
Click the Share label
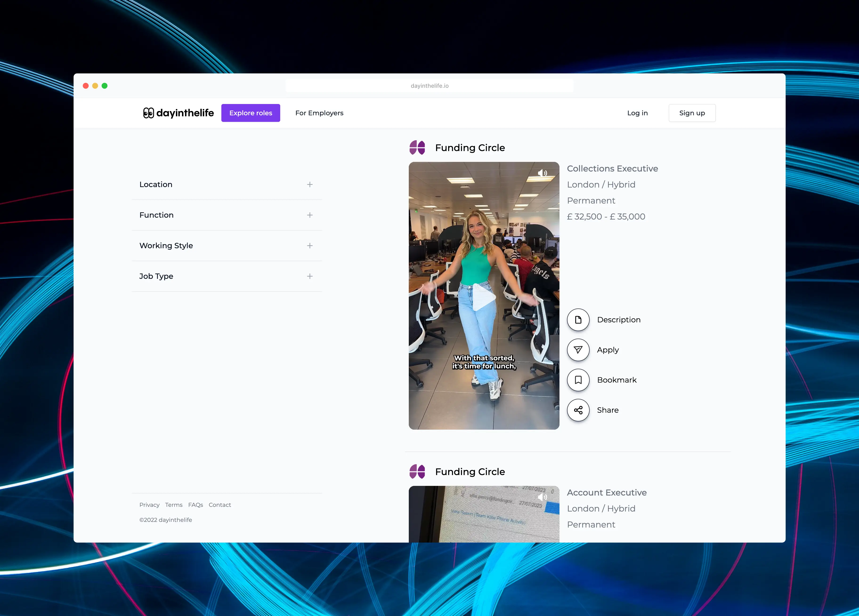coord(608,410)
